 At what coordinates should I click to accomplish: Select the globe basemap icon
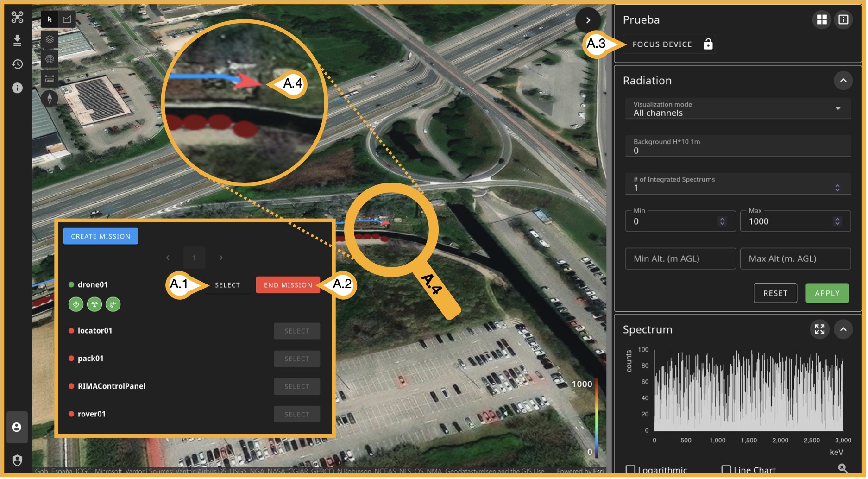click(x=50, y=59)
